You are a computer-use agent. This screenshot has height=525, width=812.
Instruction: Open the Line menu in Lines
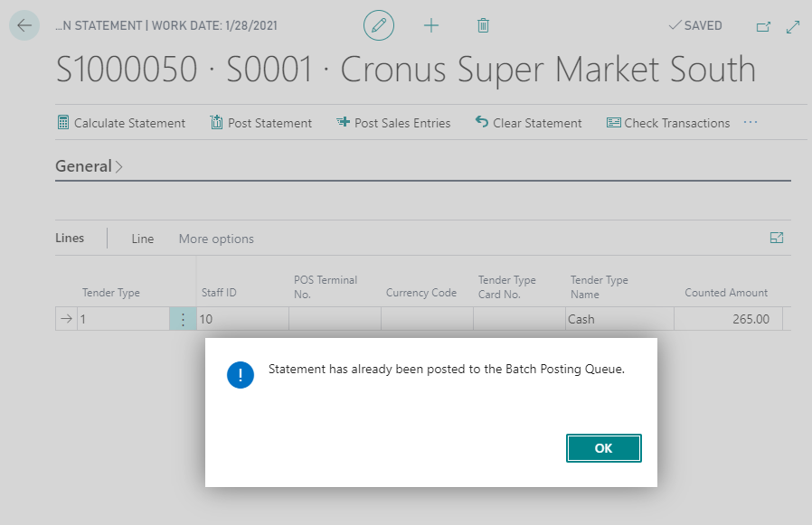143,239
